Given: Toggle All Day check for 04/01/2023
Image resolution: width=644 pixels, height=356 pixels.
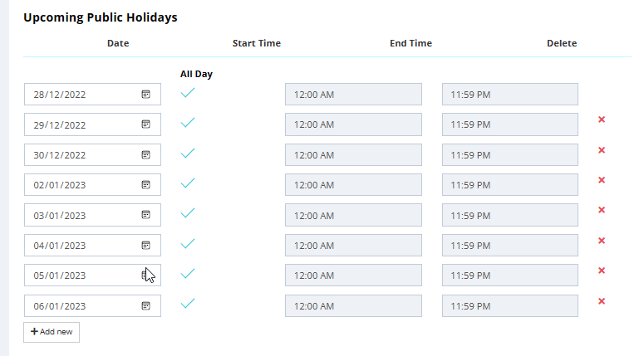Looking at the screenshot, I should 188,243.
